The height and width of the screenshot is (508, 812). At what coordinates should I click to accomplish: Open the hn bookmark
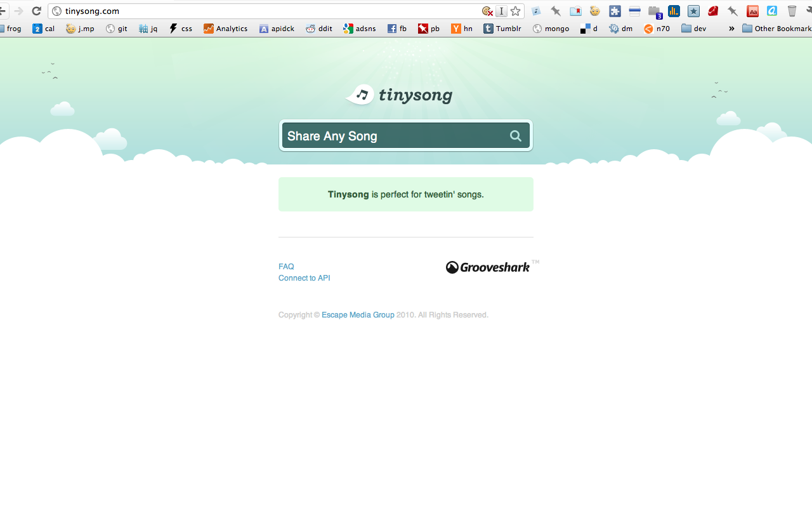[x=462, y=29]
